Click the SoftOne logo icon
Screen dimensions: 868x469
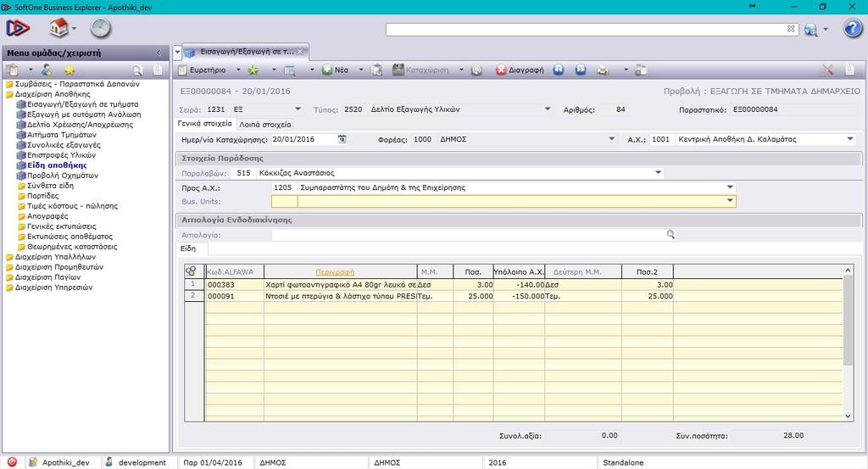pyautogui.click(x=18, y=28)
